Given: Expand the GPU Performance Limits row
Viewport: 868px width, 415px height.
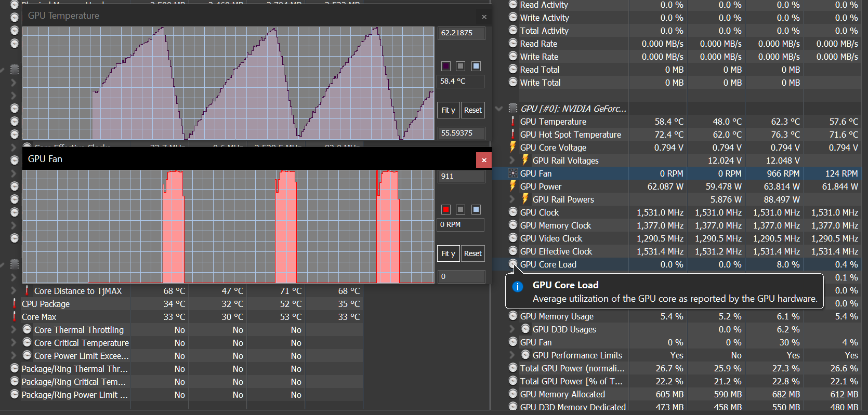Looking at the screenshot, I should pos(512,355).
